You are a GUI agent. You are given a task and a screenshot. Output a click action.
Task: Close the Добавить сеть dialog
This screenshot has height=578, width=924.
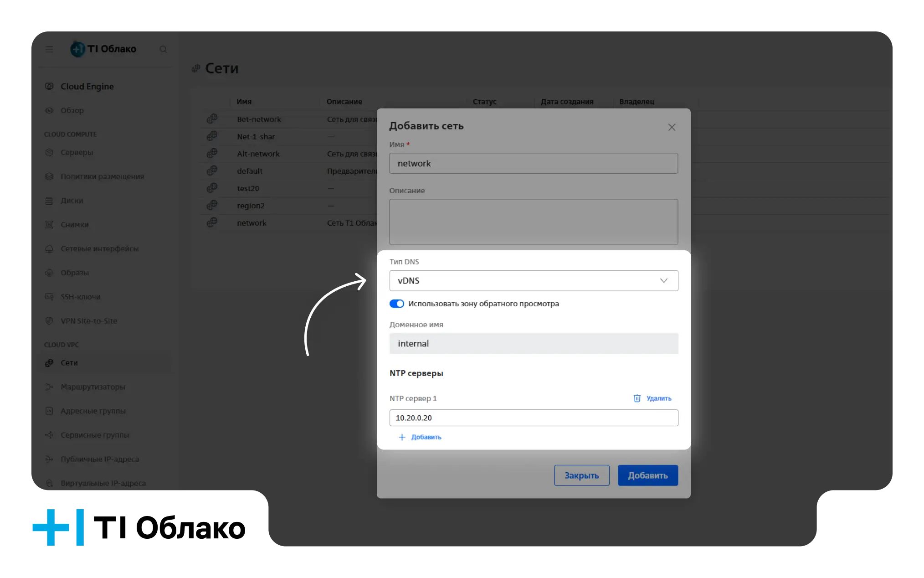pos(671,127)
